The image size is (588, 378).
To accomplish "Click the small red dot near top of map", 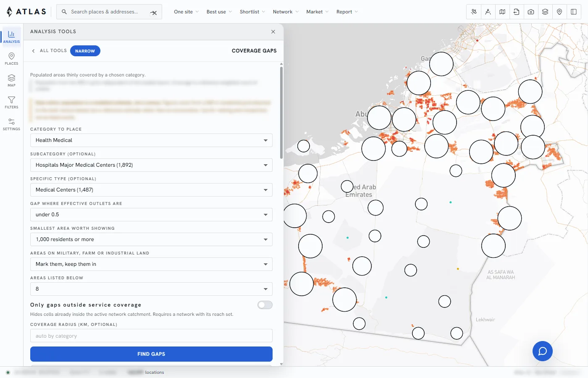I will (x=477, y=41).
